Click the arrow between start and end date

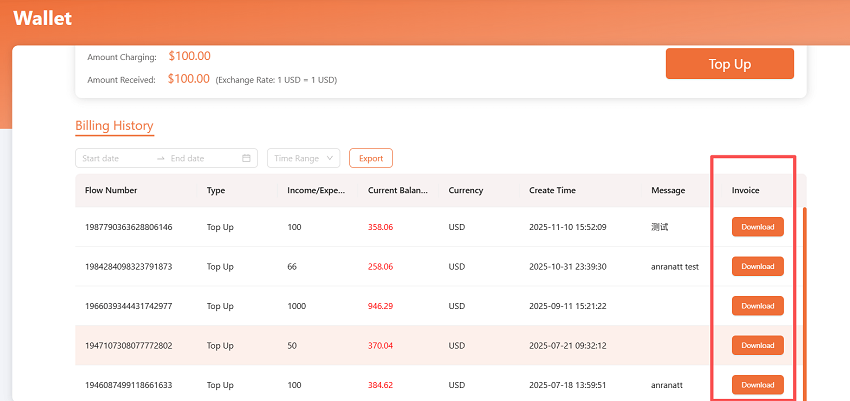[161, 158]
